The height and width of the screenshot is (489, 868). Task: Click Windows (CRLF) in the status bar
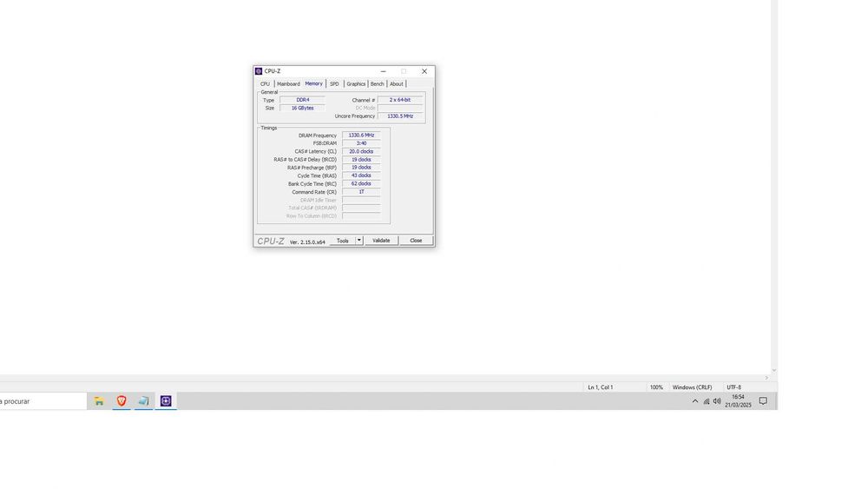tap(692, 387)
